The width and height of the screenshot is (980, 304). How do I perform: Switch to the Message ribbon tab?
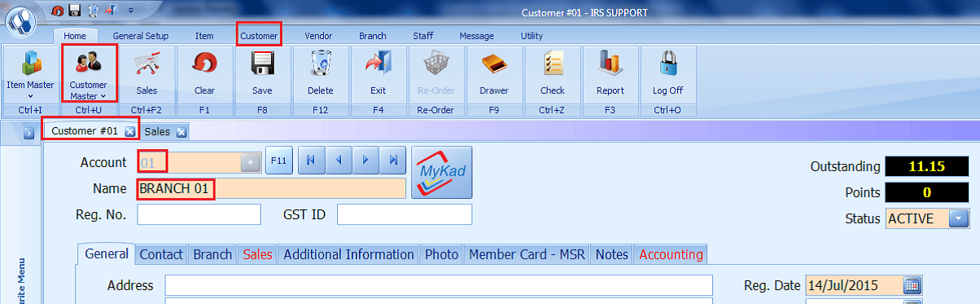pyautogui.click(x=477, y=36)
